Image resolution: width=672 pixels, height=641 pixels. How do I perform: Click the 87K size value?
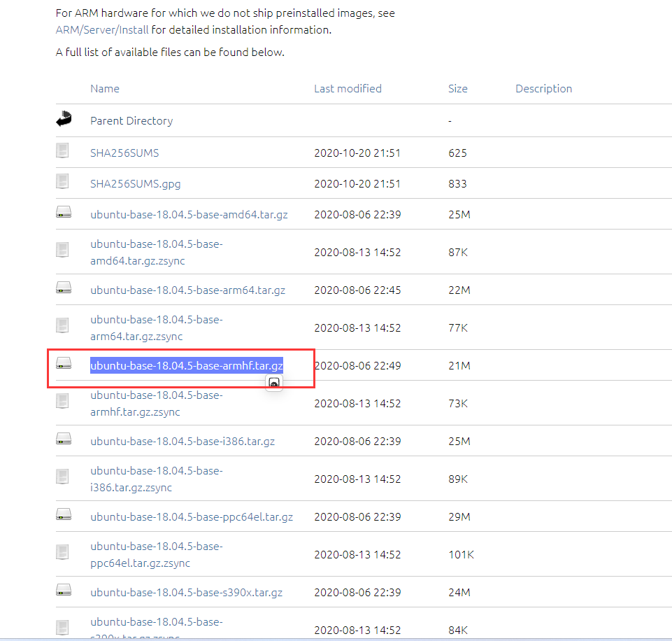pyautogui.click(x=458, y=253)
